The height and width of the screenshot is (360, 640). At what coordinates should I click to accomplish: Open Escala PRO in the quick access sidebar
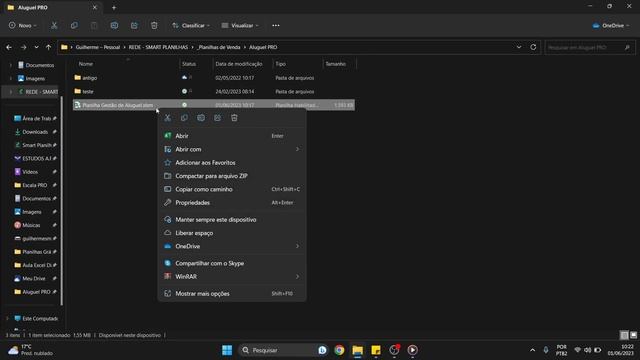coord(35,185)
